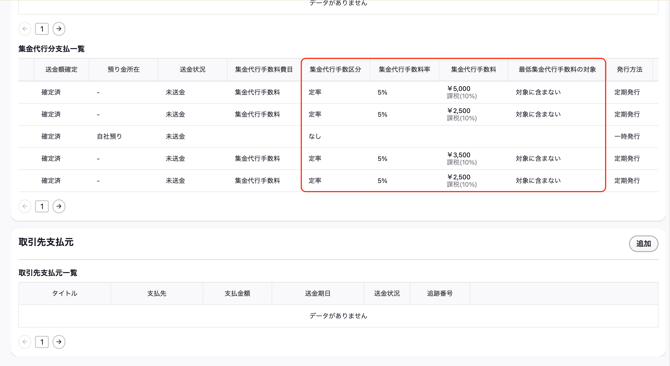Click the 送金期日 column header

coord(317,293)
